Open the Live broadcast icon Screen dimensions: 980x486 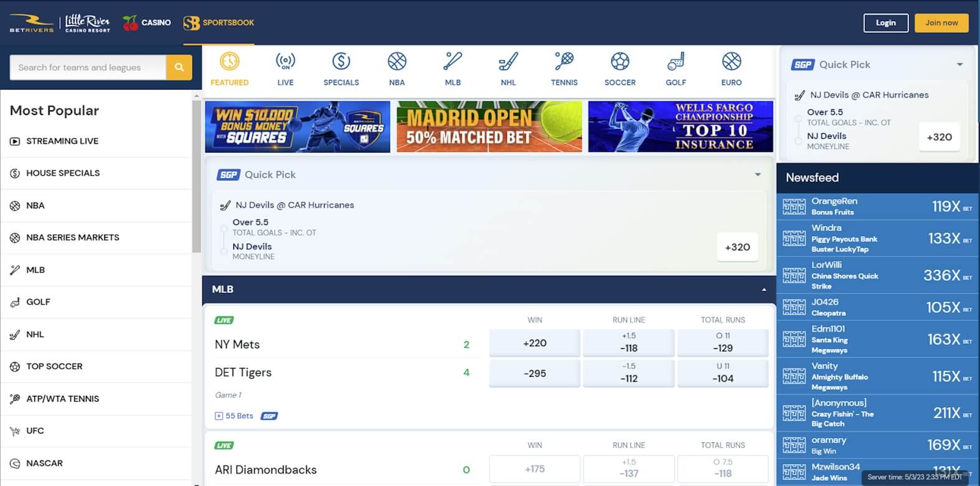[x=285, y=61]
